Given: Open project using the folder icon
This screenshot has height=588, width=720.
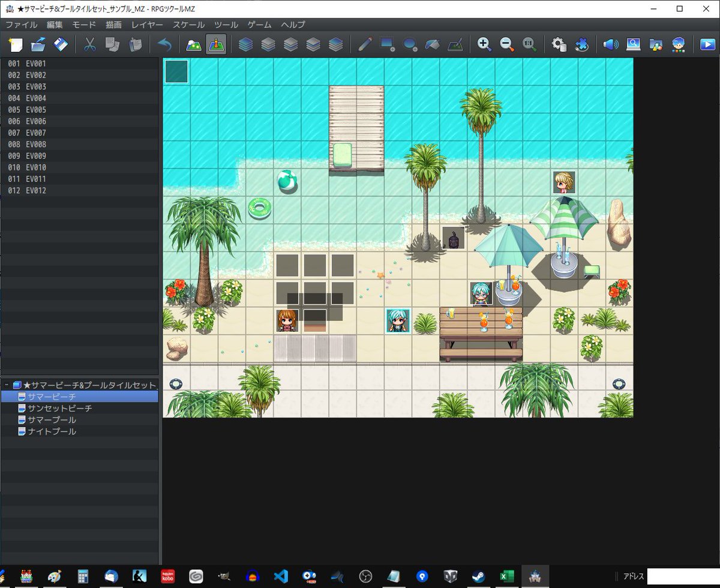Looking at the screenshot, I should [38, 44].
